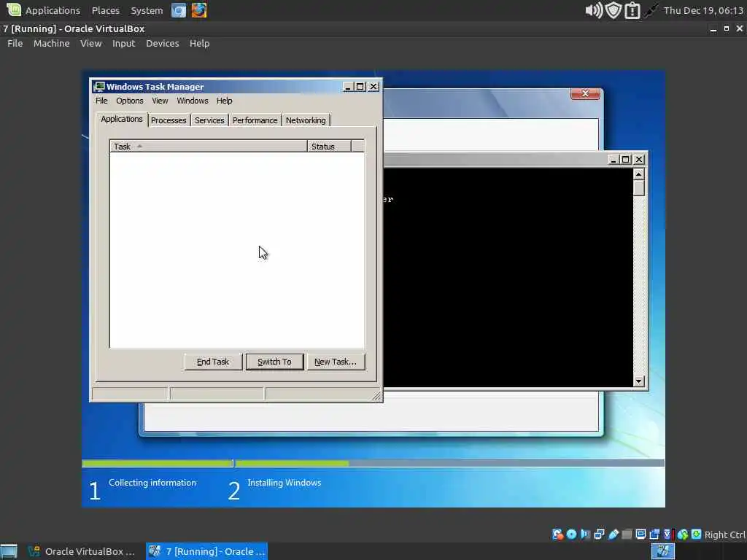Click the Installing Windows progress bar

tap(449, 463)
